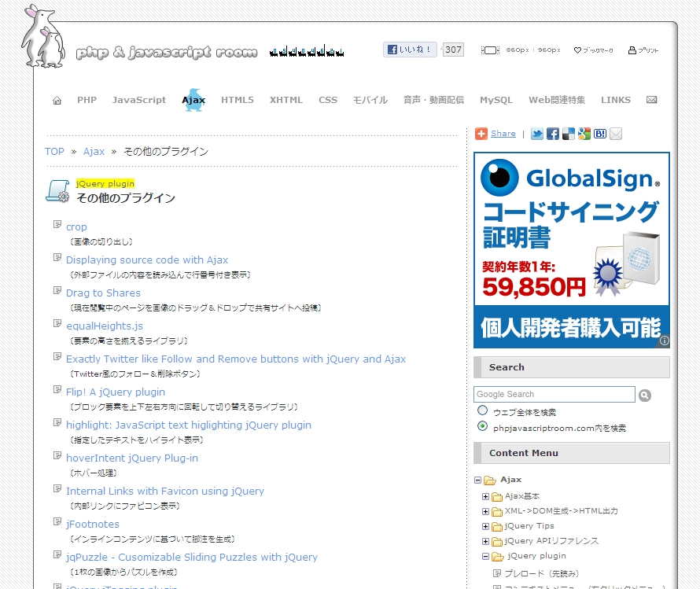
Task: Click the Share text link
Action: (x=503, y=134)
